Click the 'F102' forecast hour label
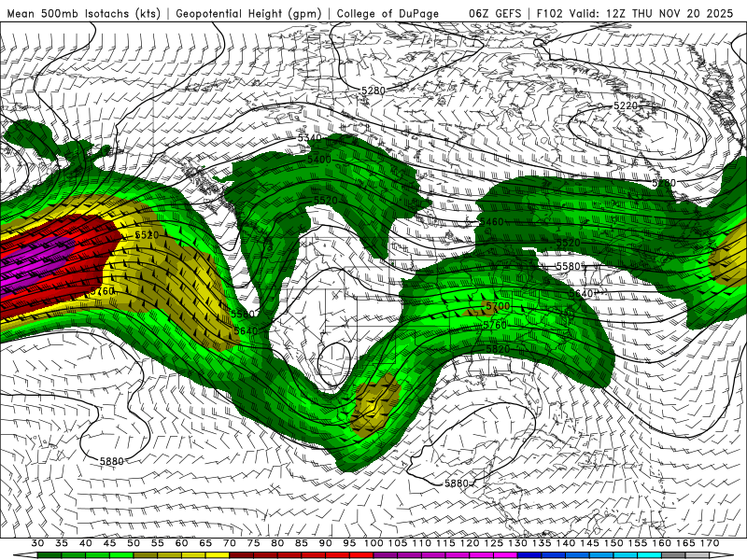The height and width of the screenshot is (560, 747). 550,13
